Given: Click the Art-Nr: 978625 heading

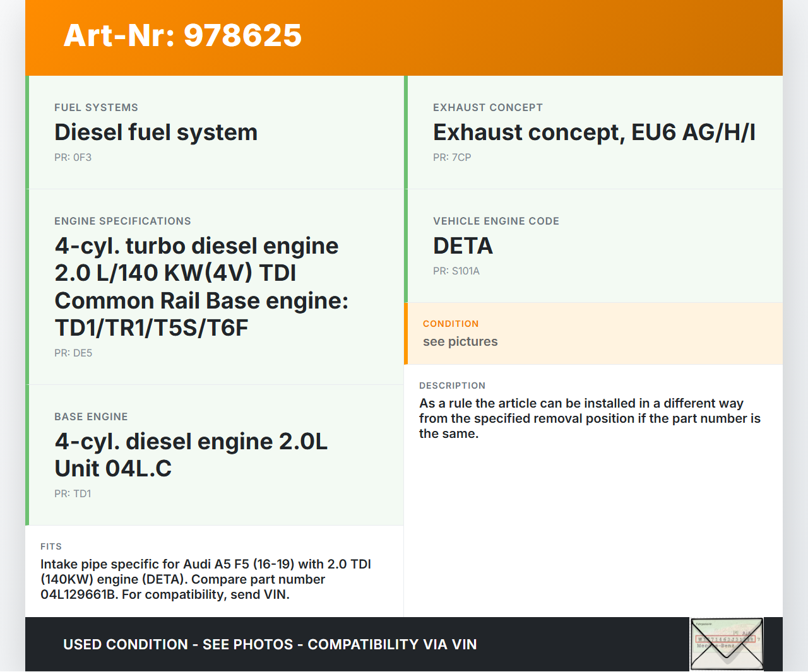Looking at the screenshot, I should pyautogui.click(x=182, y=35).
